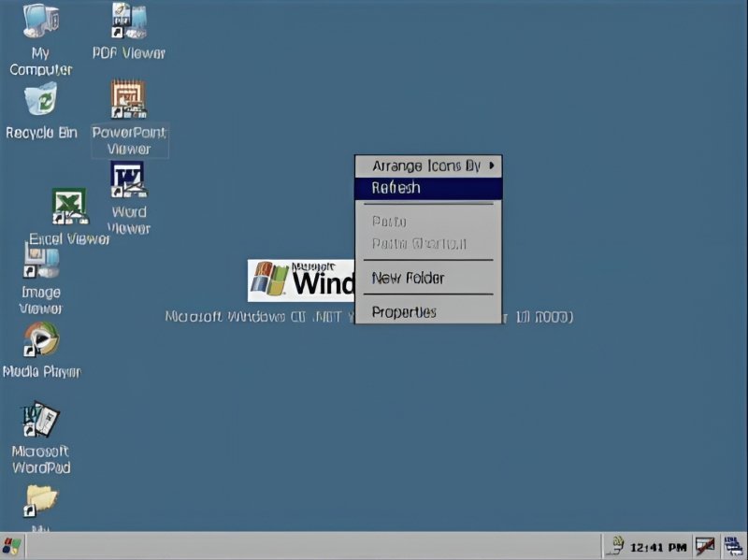Select the My Computer desktop icon
The width and height of the screenshot is (748, 560).
pos(41,22)
